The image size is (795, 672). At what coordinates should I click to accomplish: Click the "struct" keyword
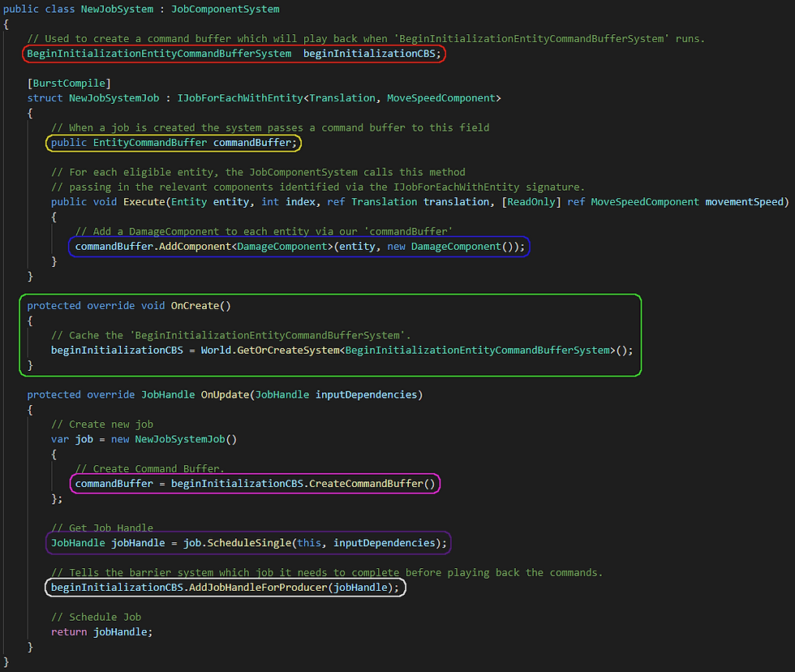point(45,98)
